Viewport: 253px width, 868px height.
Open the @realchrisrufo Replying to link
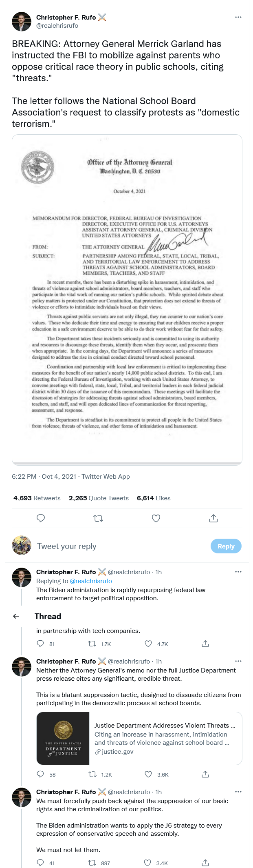coord(91,581)
